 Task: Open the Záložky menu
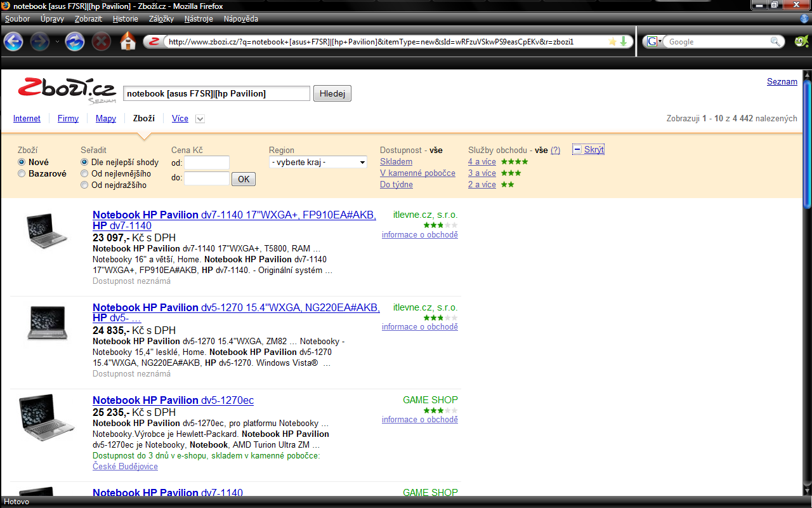tap(161, 19)
